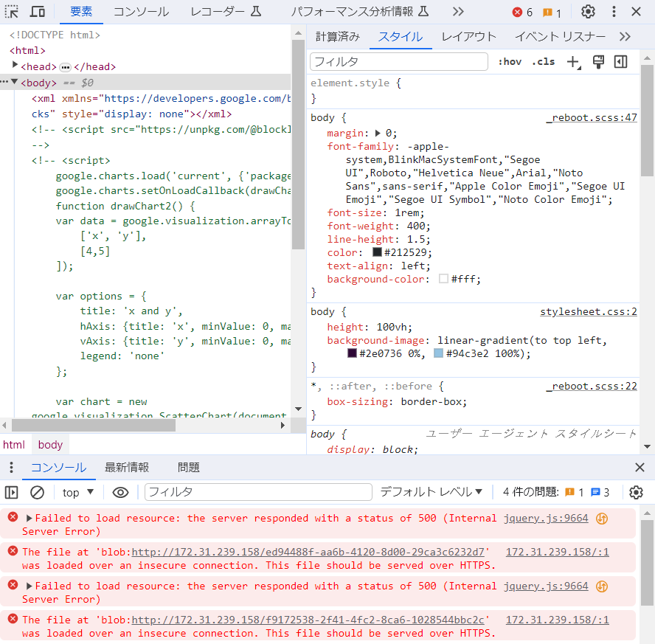The width and height of the screenshot is (655, 644).
Task: Create live expression with eye icon
Action: coord(121,492)
